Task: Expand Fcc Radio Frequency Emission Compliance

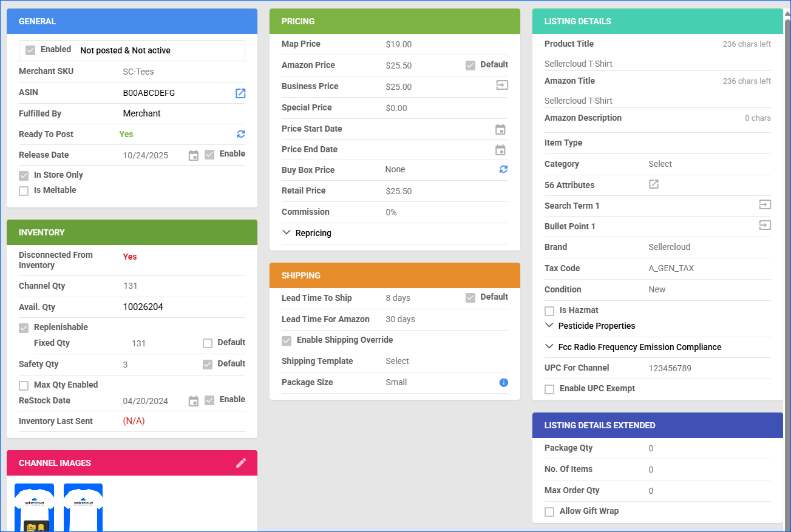Action: coord(549,347)
